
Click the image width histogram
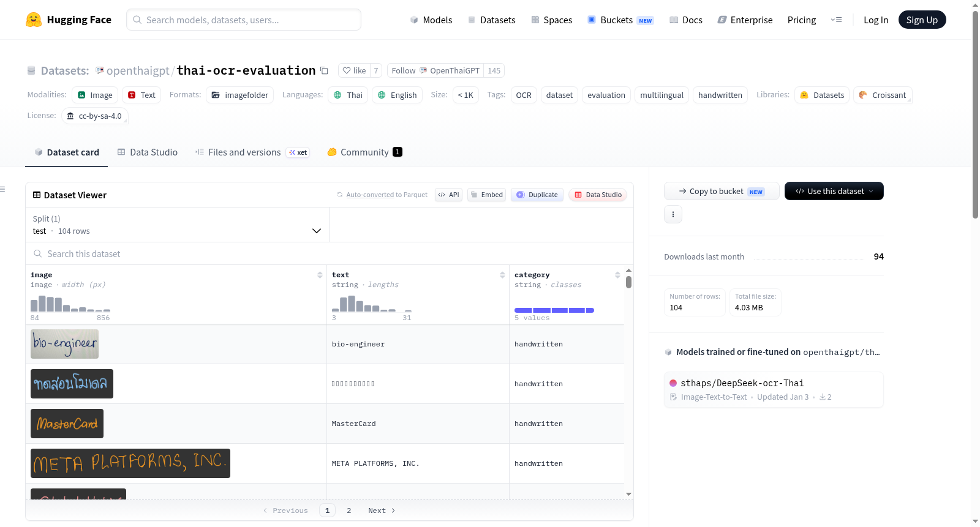tap(70, 304)
